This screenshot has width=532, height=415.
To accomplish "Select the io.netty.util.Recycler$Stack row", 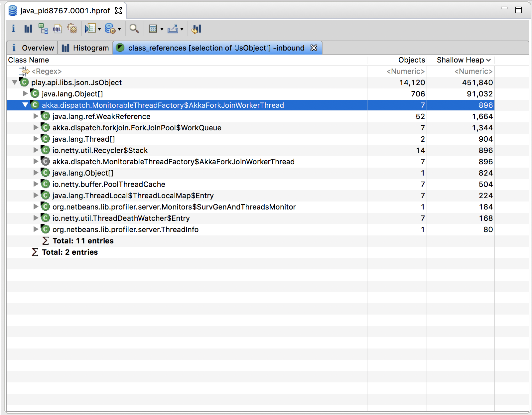I will coord(250,150).
